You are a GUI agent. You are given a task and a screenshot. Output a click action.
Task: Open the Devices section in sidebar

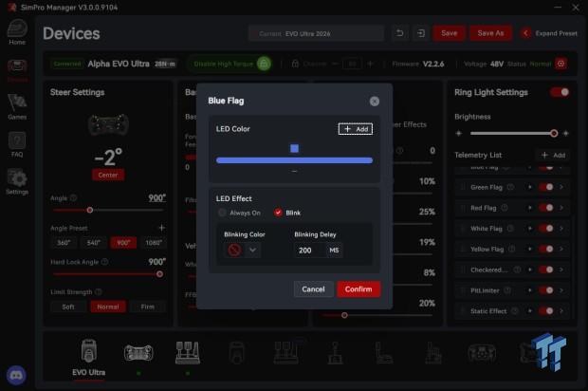click(x=17, y=70)
